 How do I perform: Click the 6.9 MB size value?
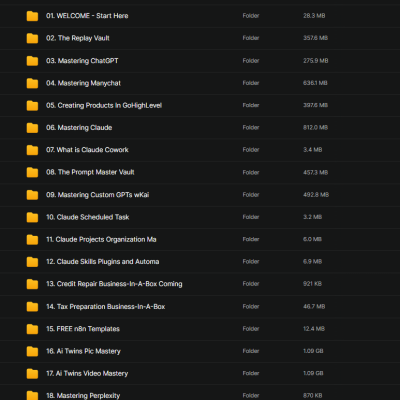tap(312, 262)
